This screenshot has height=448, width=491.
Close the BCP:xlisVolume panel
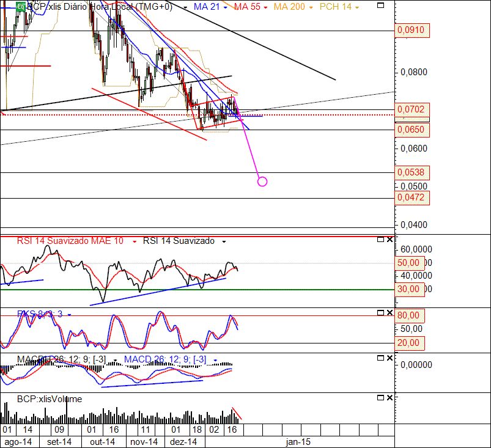pos(389,398)
